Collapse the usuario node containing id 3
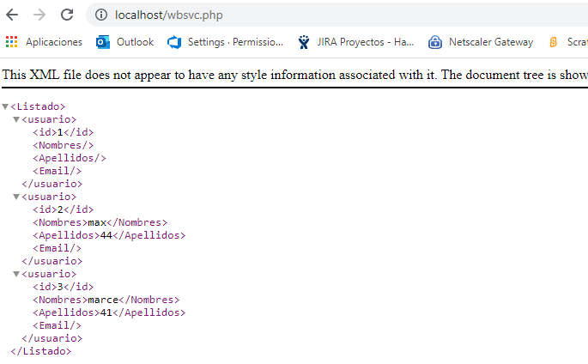588x364 pixels. [16, 275]
